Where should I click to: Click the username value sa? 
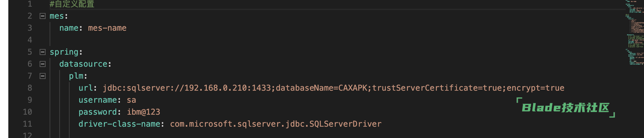(x=131, y=100)
